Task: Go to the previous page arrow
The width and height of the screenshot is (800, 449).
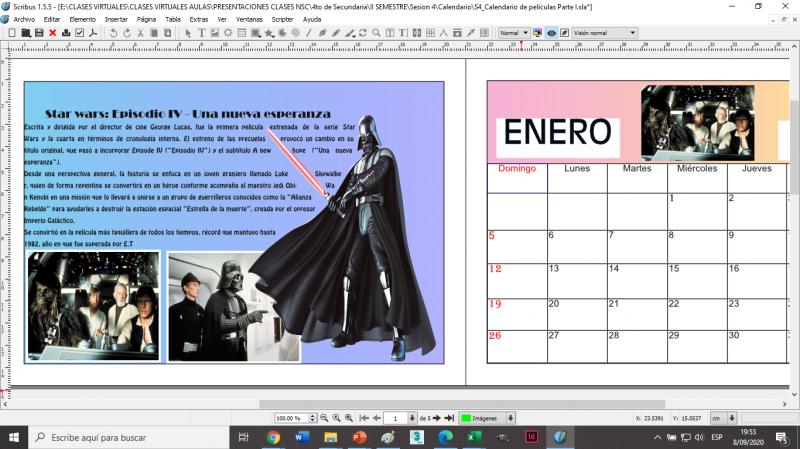Action: pyautogui.click(x=377, y=418)
